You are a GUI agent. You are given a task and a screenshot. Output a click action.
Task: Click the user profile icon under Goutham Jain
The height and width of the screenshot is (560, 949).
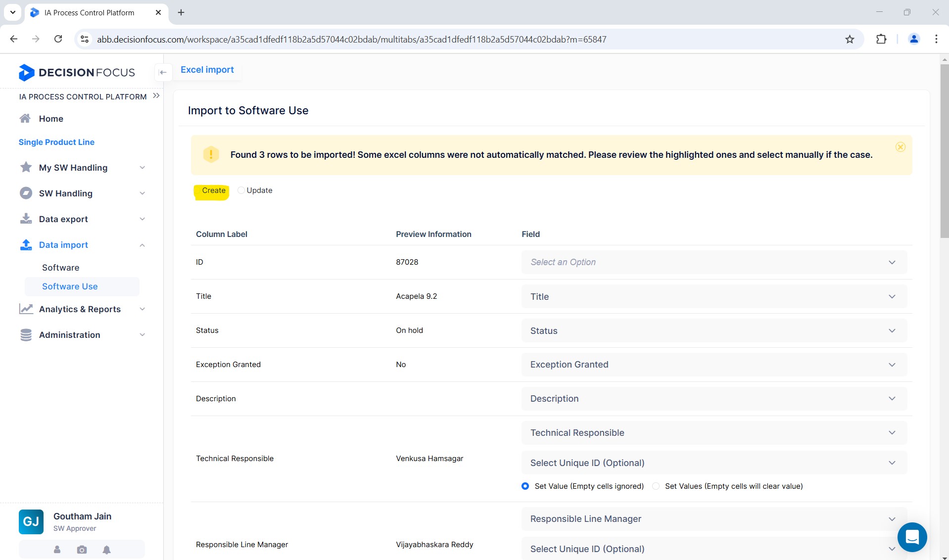57,550
